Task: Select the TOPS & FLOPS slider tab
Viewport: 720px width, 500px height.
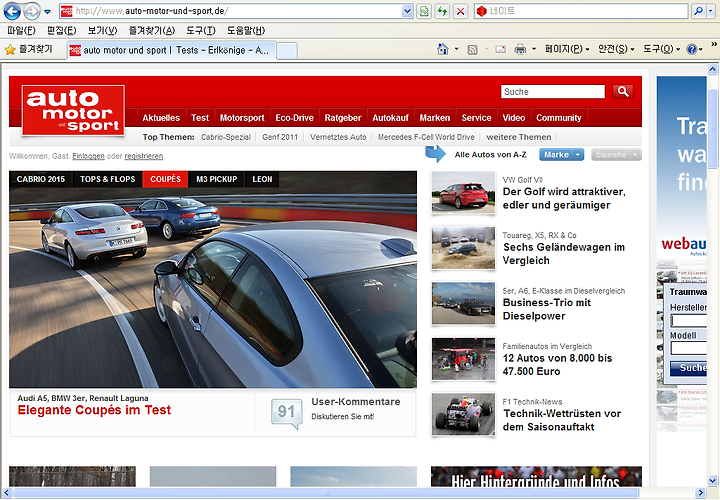Action: point(107,179)
